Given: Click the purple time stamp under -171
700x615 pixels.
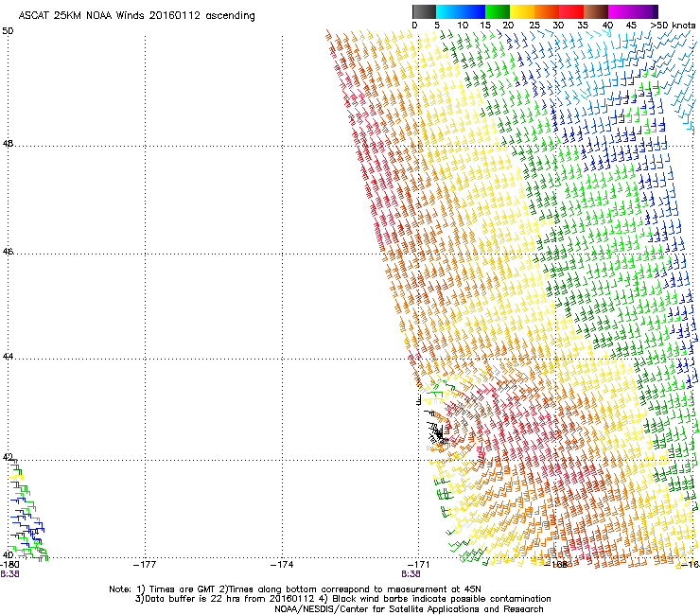Looking at the screenshot, I should click(411, 574).
